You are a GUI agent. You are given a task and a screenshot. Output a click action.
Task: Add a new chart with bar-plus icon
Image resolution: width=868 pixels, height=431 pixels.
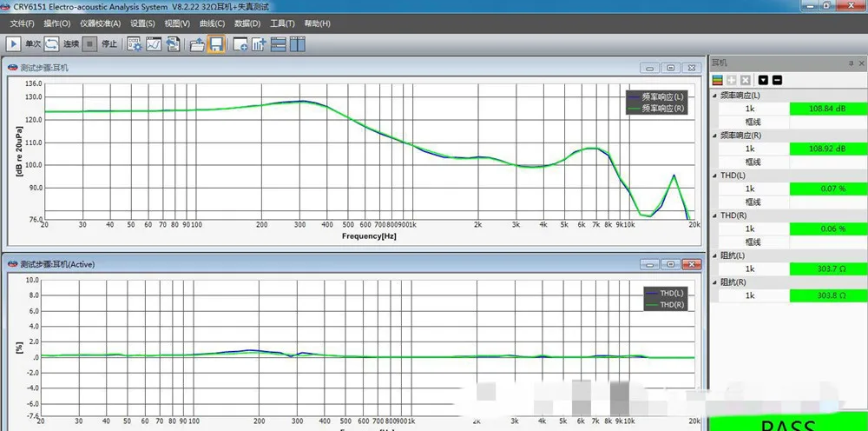pos(259,43)
